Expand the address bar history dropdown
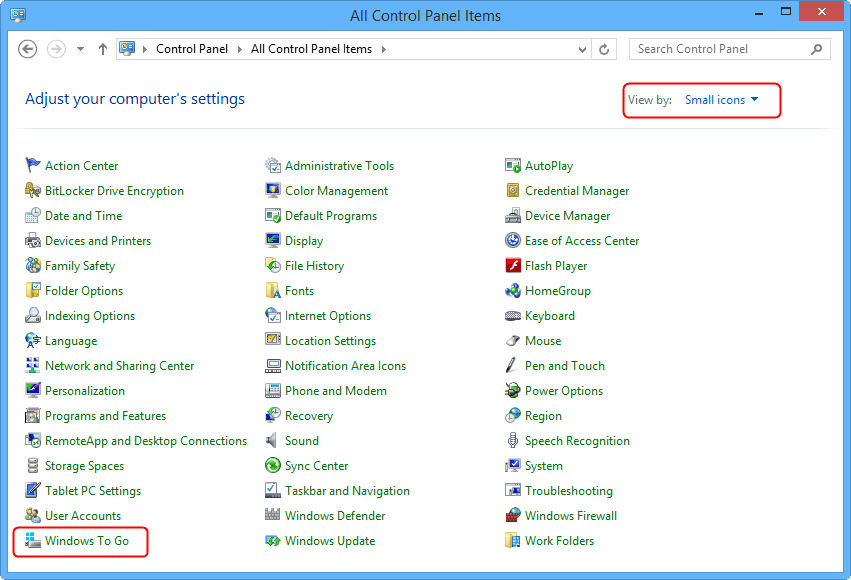The width and height of the screenshot is (851, 580). [x=583, y=49]
